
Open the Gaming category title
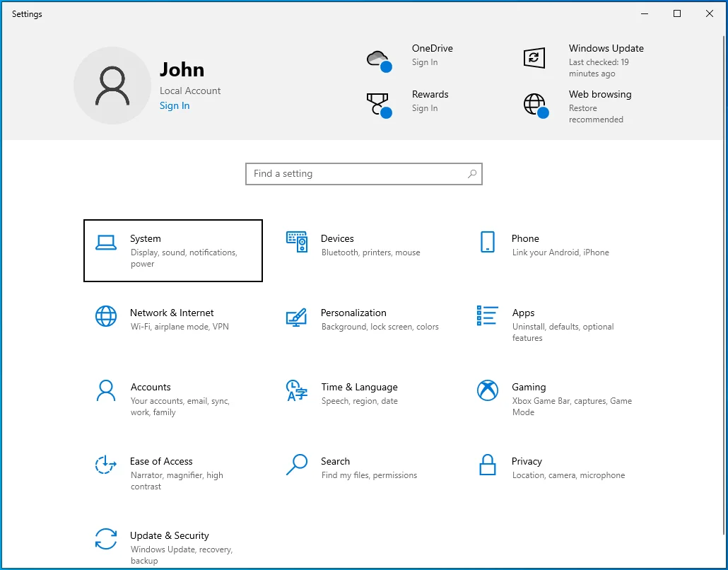(x=529, y=388)
